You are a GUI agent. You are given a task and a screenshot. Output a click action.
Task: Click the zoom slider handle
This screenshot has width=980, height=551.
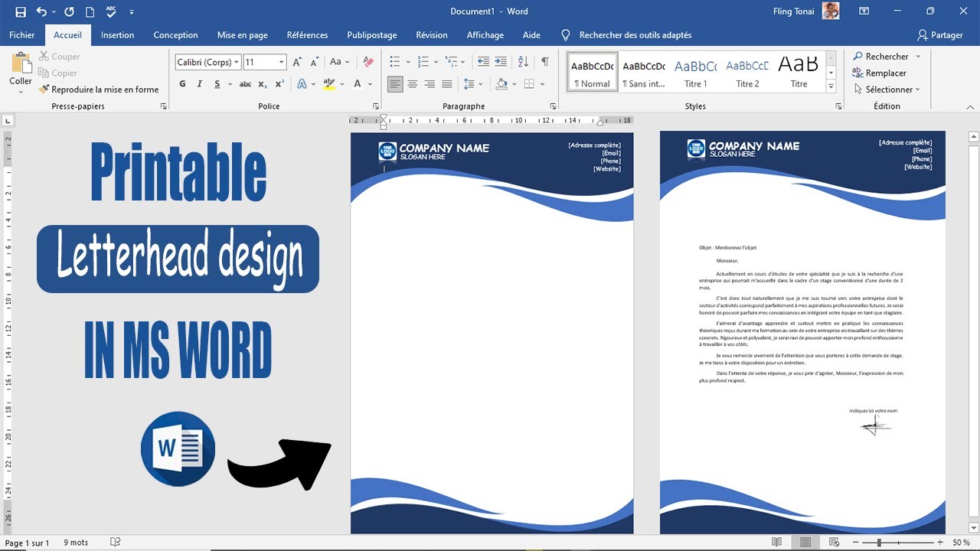[x=879, y=543]
